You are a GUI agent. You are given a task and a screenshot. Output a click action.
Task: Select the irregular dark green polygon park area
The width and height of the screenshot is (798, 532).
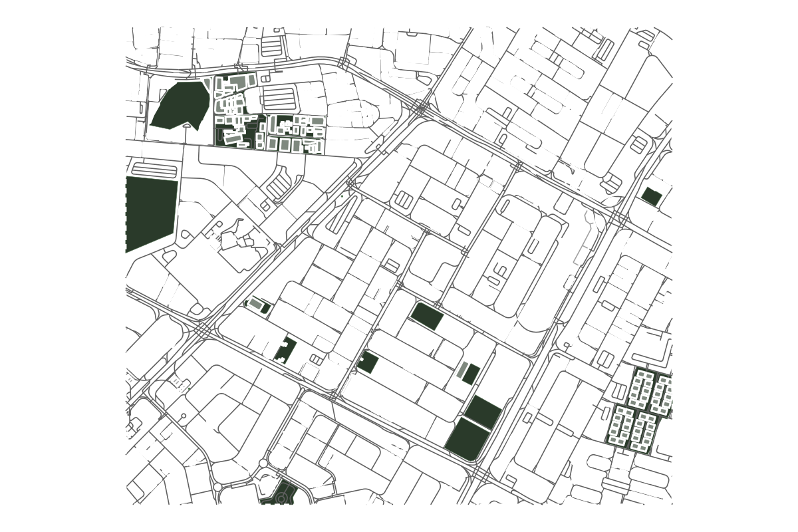point(181,106)
